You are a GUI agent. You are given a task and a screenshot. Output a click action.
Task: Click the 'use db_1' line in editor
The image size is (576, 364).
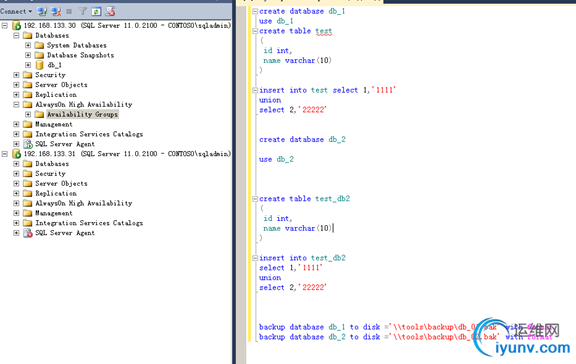point(276,21)
